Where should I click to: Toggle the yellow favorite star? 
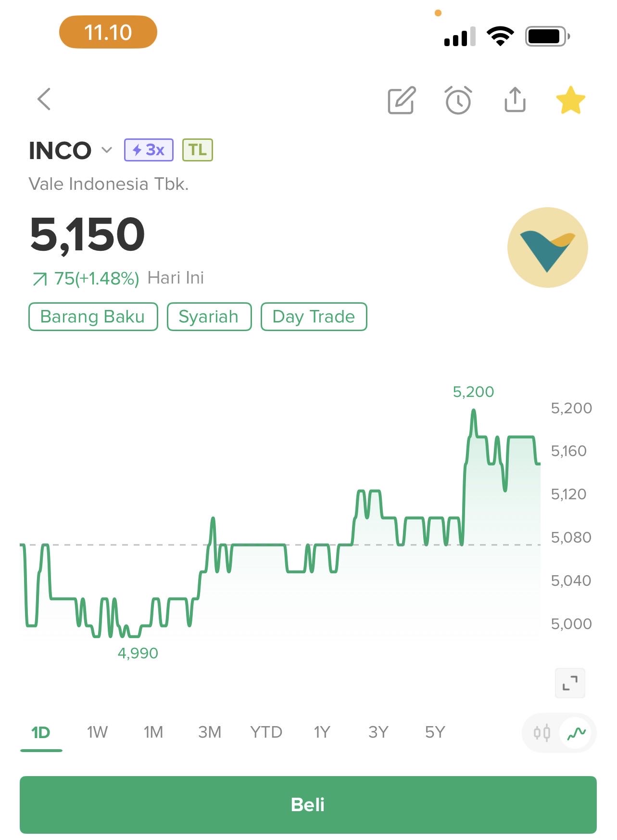570,100
